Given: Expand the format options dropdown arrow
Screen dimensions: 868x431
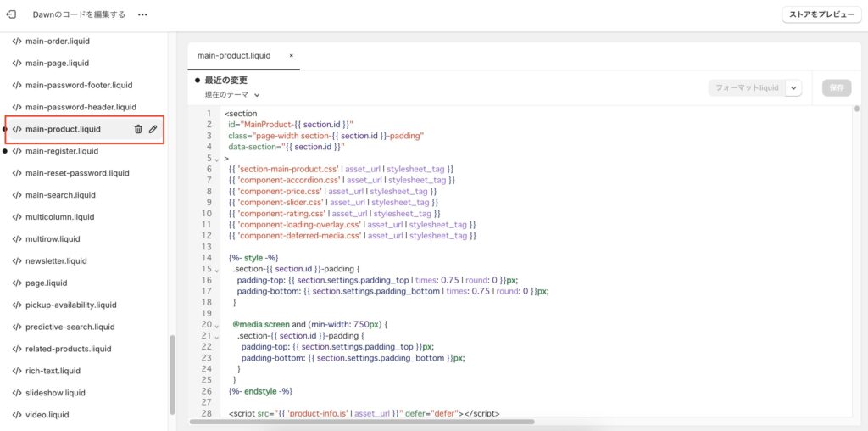Looking at the screenshot, I should click(x=793, y=88).
